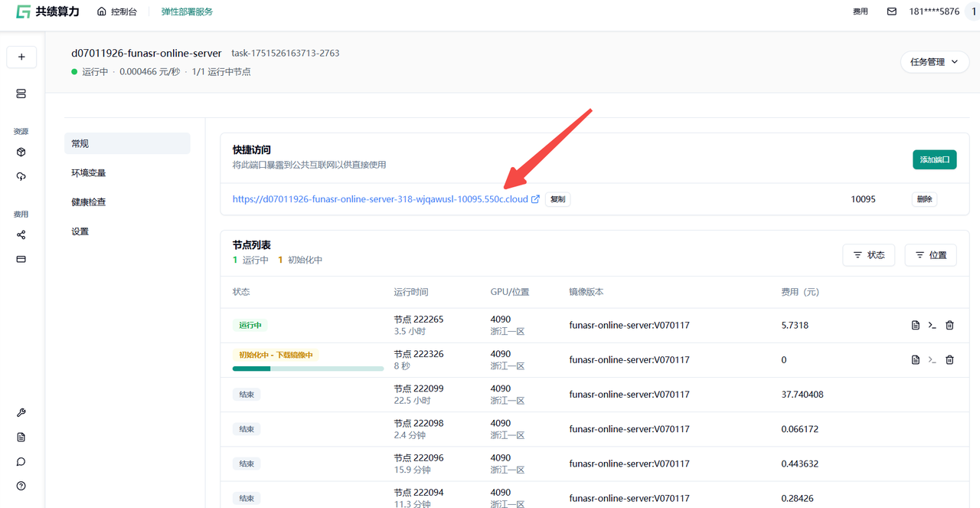980x508 pixels.
Task: Open the 位置 filter dropdown
Action: (930, 255)
